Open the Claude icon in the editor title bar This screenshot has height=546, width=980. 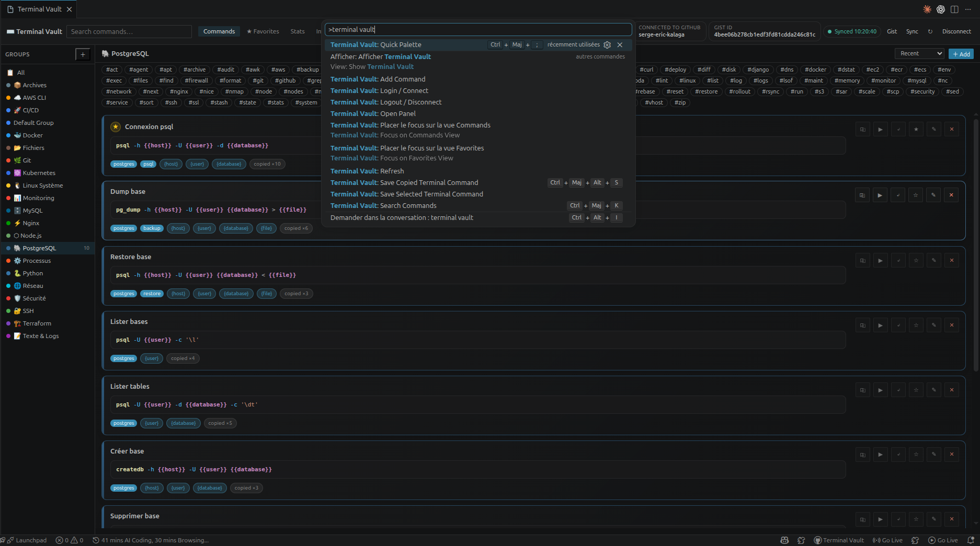[927, 9]
